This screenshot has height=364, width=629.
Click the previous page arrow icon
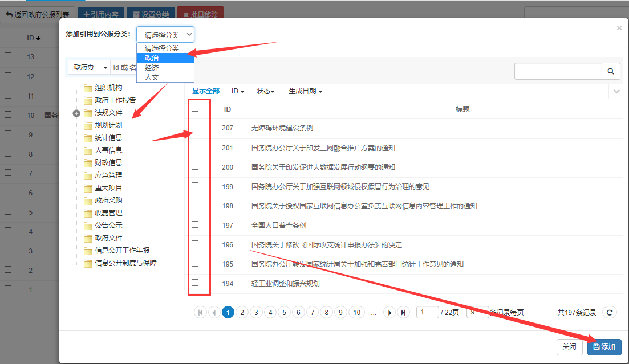(214, 312)
